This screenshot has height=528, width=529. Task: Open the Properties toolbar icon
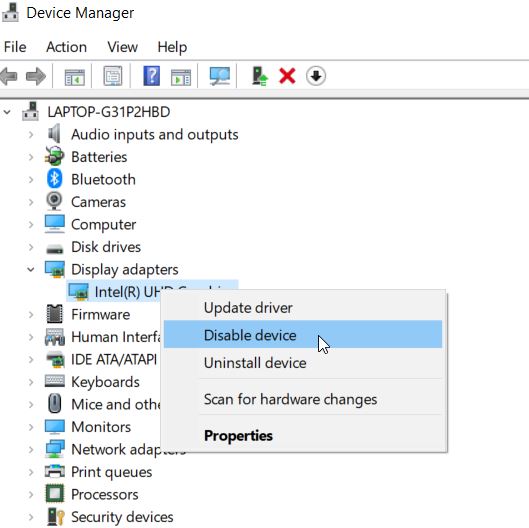pos(113,76)
